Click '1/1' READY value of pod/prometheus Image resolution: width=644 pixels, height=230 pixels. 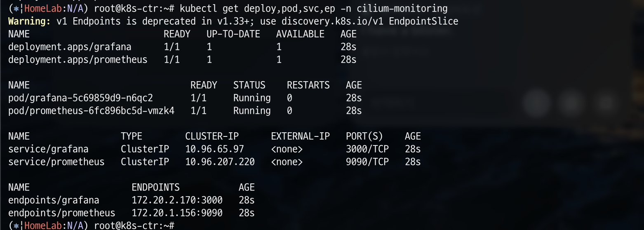pos(199,110)
